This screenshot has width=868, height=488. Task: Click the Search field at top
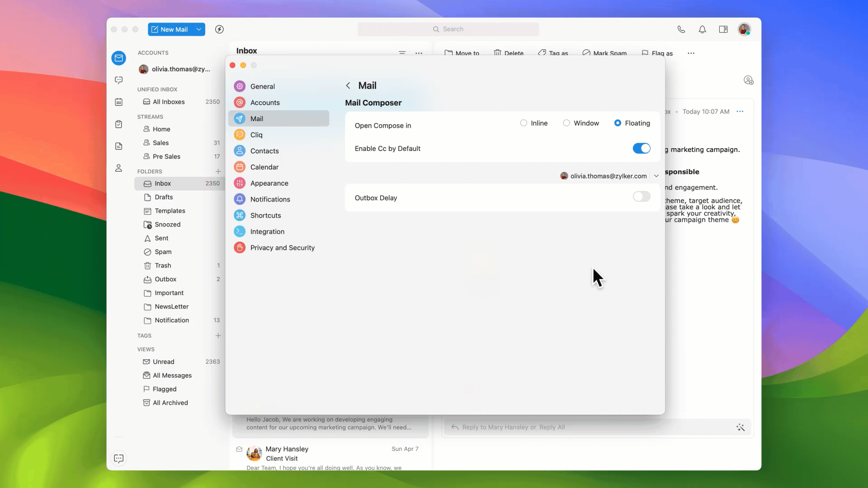coord(448,29)
